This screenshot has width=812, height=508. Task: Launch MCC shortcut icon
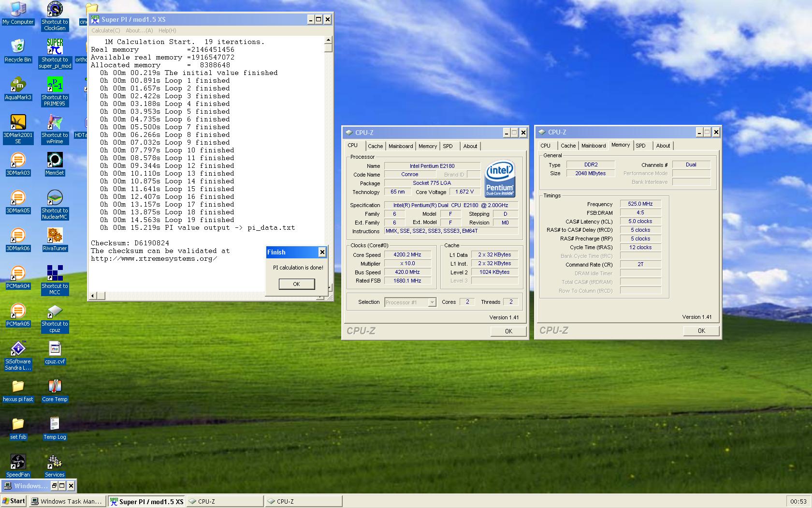point(55,280)
